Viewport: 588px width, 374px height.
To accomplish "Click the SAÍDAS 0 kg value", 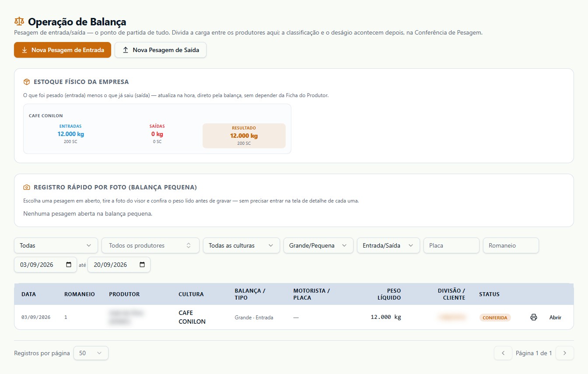I will (x=157, y=134).
